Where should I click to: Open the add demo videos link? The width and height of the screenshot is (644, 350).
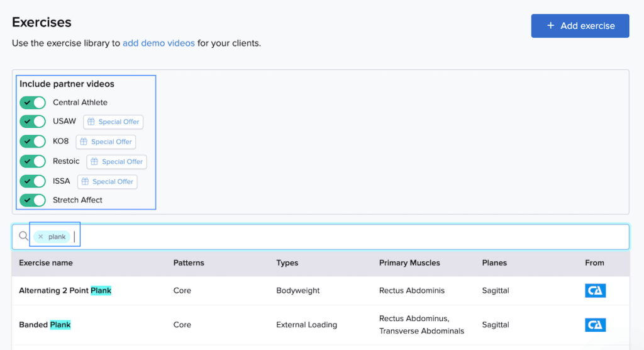coord(158,43)
